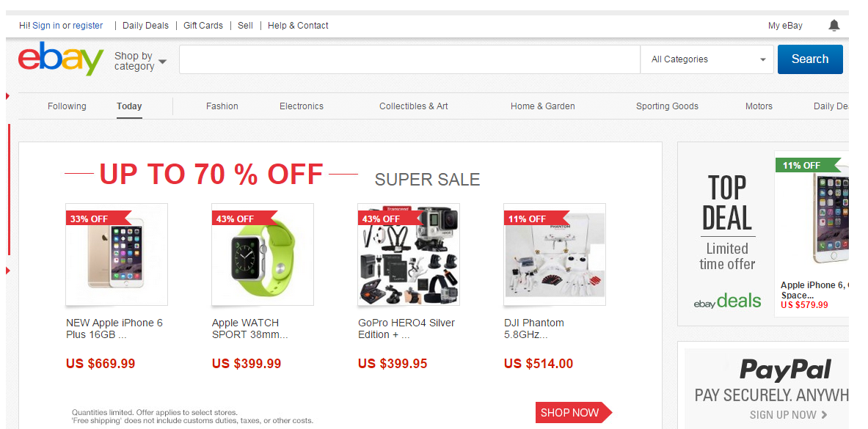Image resolution: width=868 pixels, height=429 pixels.
Task: Click the Sign in link
Action: [46, 26]
